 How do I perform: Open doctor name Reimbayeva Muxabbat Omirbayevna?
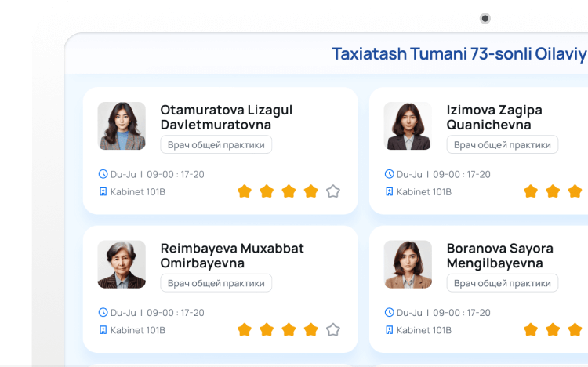tap(232, 256)
